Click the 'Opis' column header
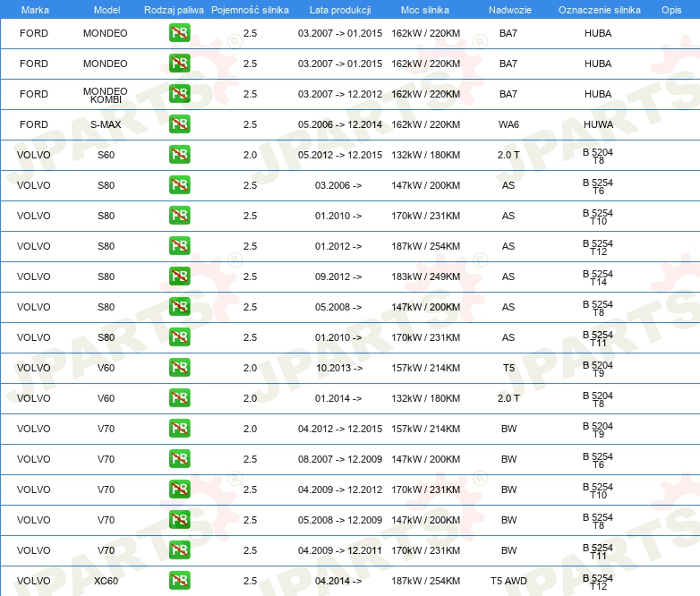The image size is (700, 596). coord(671,10)
